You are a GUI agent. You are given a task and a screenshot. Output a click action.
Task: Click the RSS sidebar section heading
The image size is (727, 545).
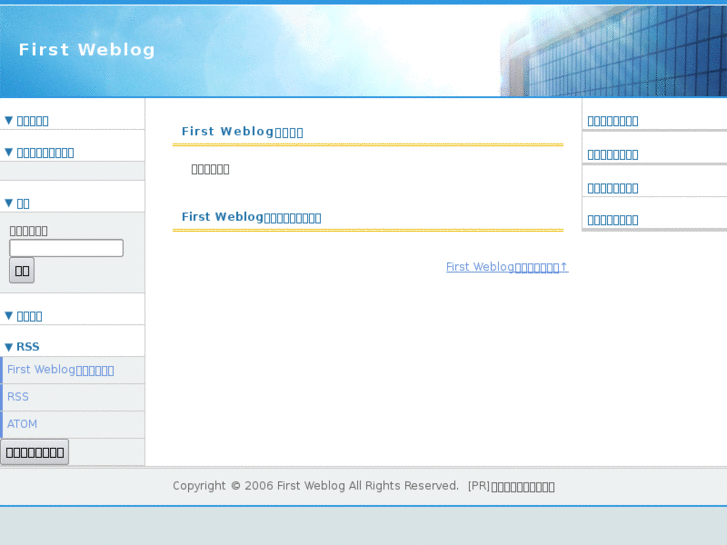(28, 346)
